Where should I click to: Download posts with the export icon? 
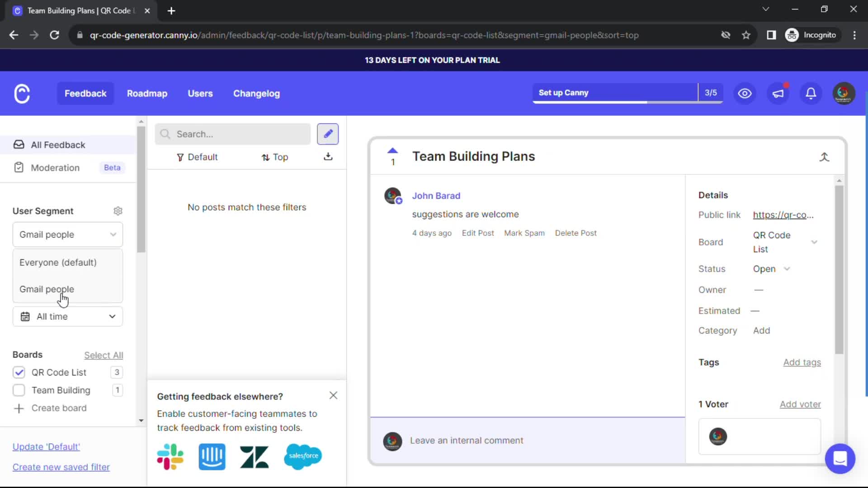pyautogui.click(x=328, y=156)
